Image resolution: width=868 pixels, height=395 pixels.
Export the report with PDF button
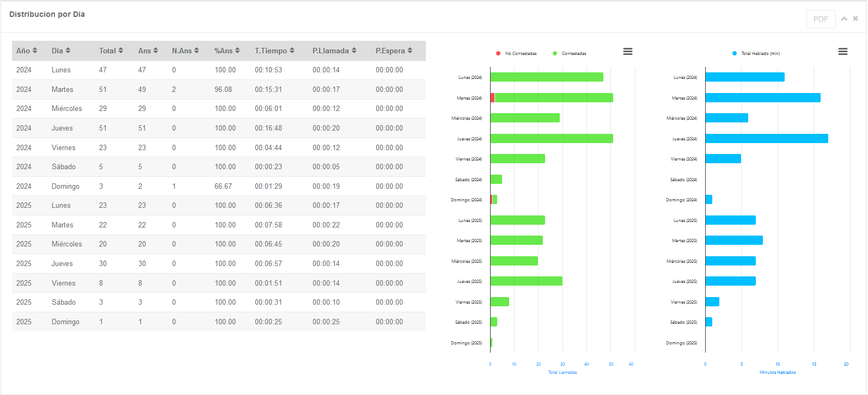click(x=821, y=19)
